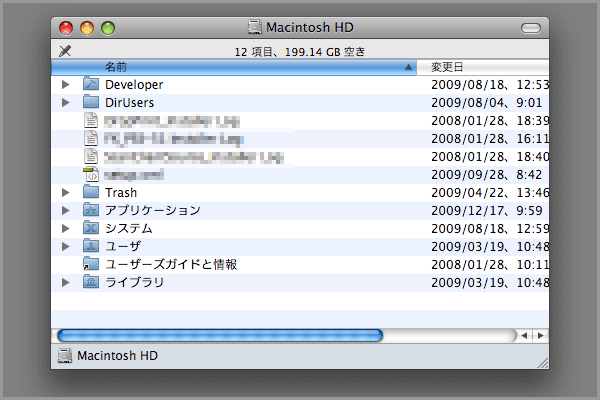This screenshot has height=400, width=600.
Task: Select the システム row name
Action: pyautogui.click(x=129, y=228)
